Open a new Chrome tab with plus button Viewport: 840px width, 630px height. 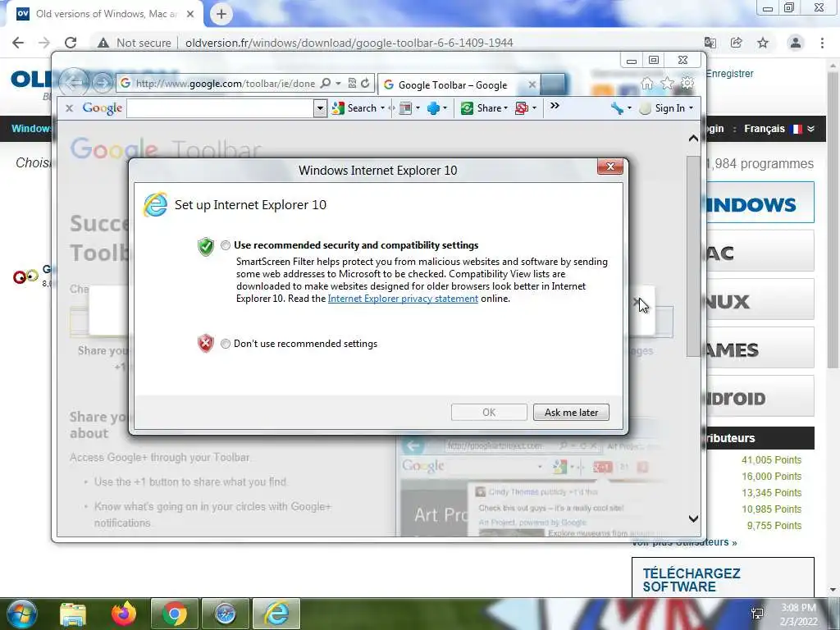221,14
